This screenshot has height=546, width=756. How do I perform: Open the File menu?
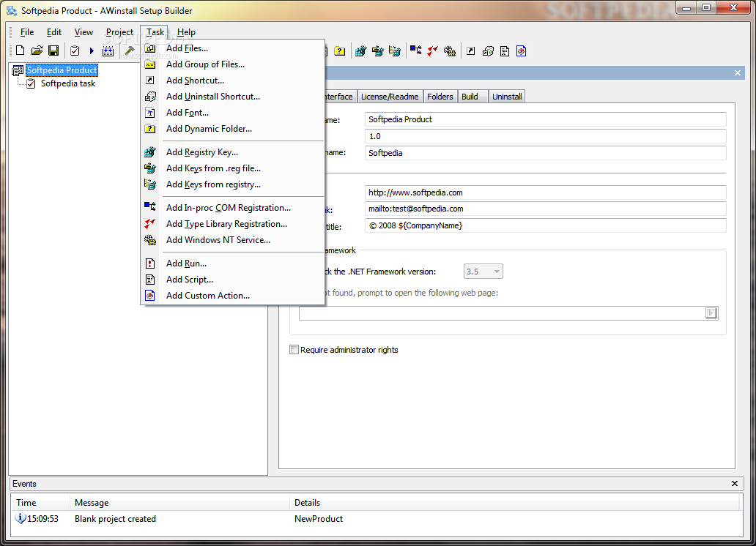(x=27, y=32)
